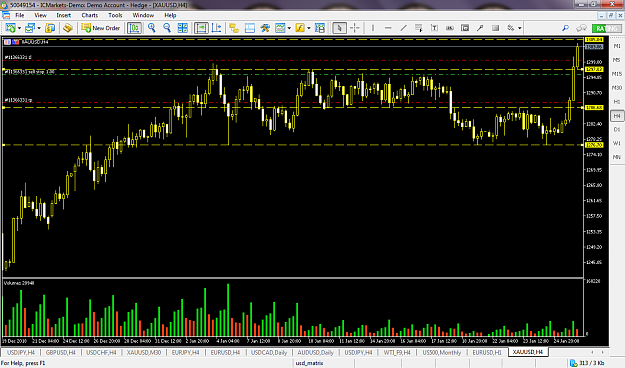This screenshot has height=368, width=625.
Task: Click the connection status 313 / 3 Kb
Action: [587, 363]
